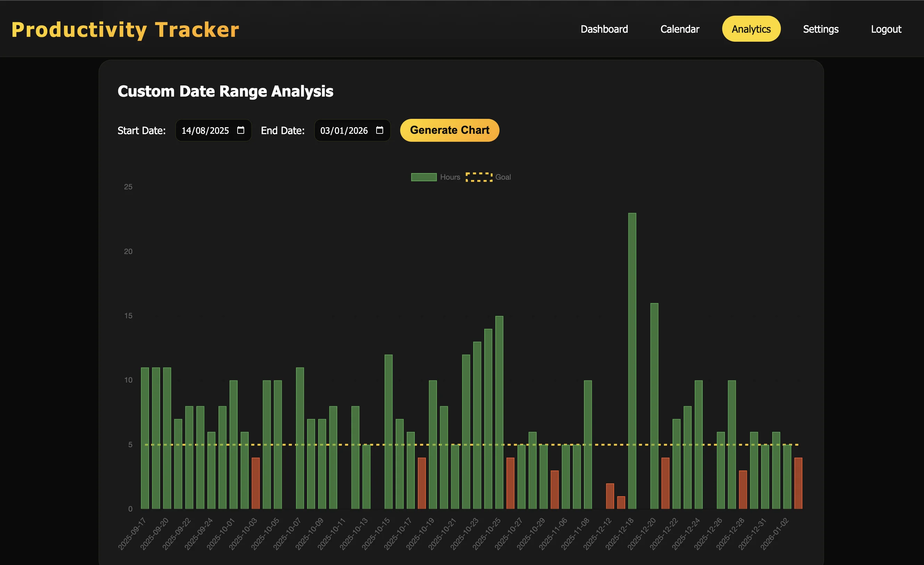
Task: Click the green Hours legend swatch
Action: [424, 177]
